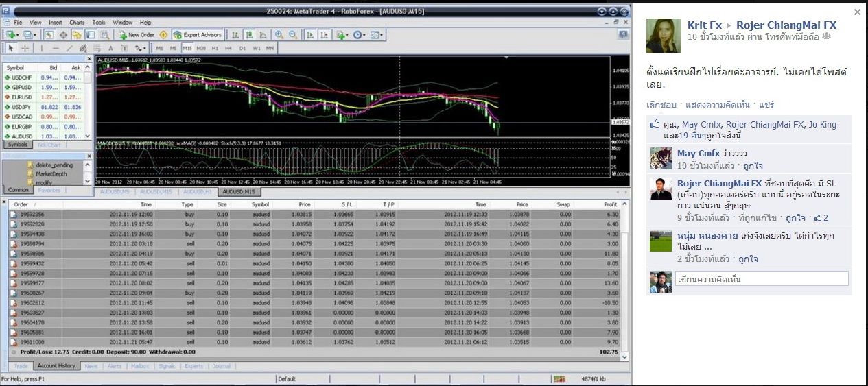This screenshot has height=386, width=868.
Task: Open the Window menu
Action: click(123, 23)
